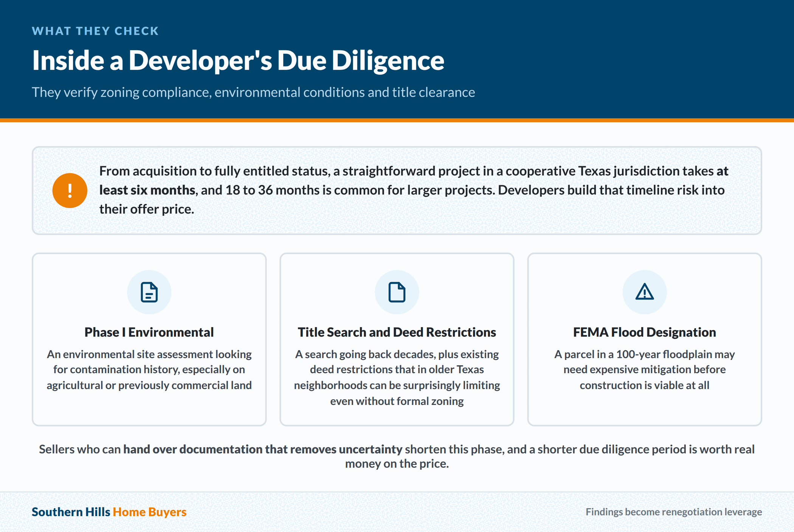The image size is (794, 532).
Task: Click the blank file icon above Title Search
Action: (x=397, y=292)
